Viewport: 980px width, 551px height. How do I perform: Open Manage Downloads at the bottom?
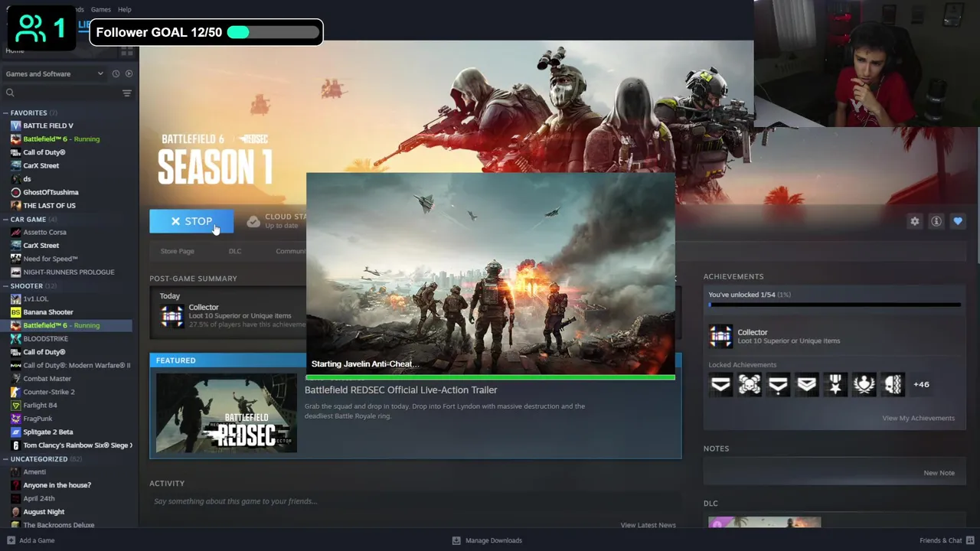click(488, 540)
